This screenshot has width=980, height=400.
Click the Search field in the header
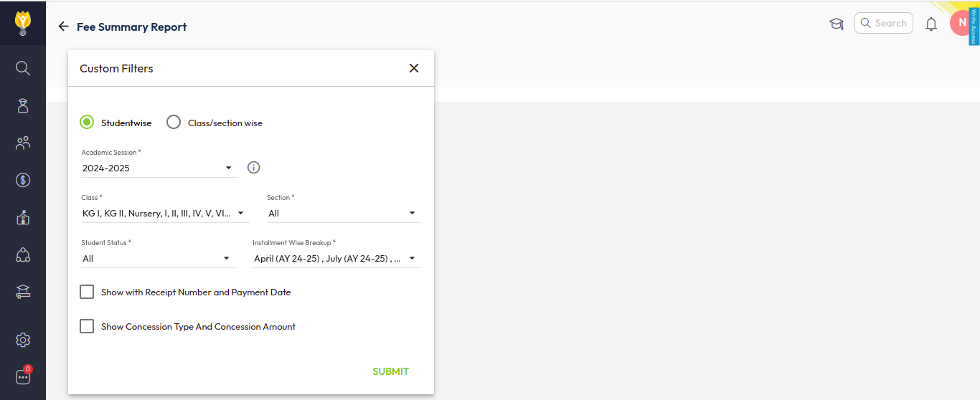[x=885, y=23]
